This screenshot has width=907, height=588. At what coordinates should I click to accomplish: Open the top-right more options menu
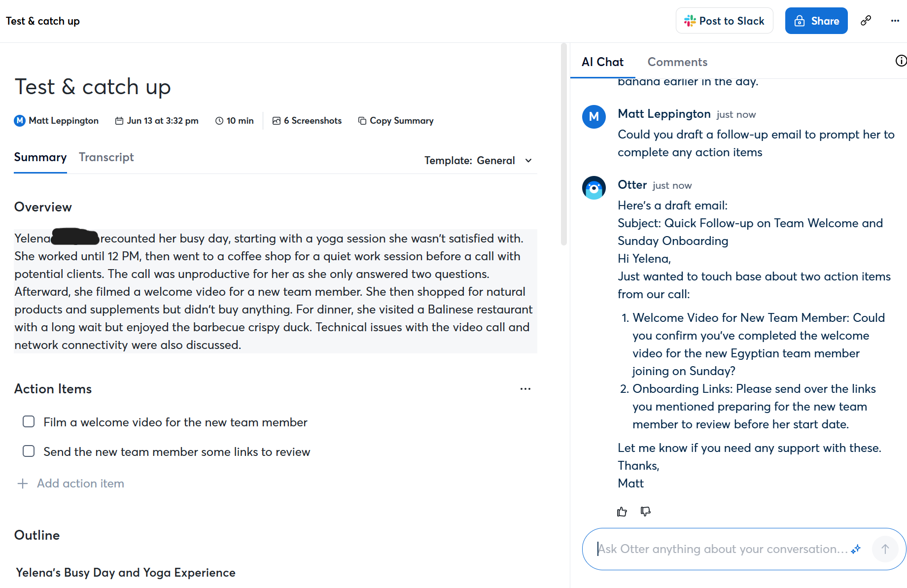[895, 21]
